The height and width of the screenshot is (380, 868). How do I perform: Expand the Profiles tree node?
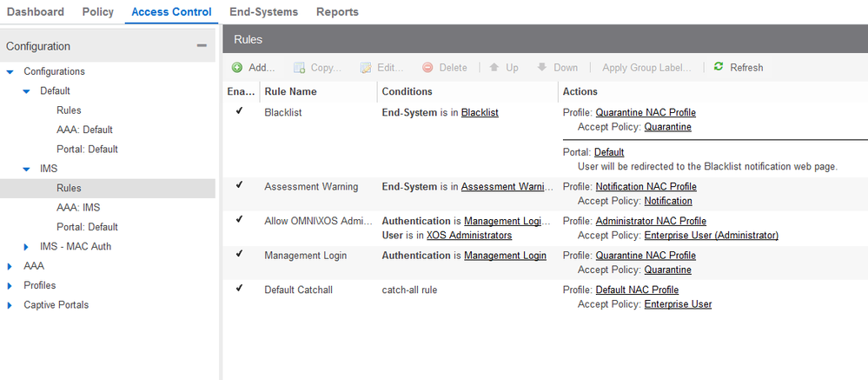[10, 285]
